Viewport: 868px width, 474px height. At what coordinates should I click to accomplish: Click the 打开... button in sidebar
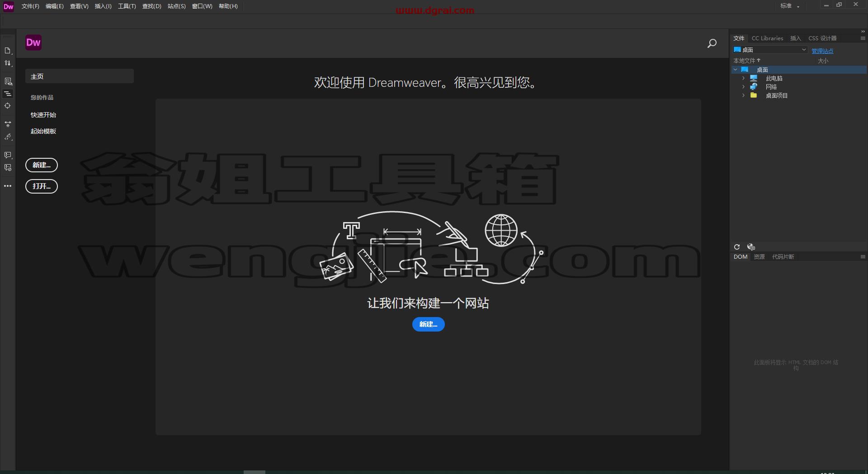coord(42,186)
